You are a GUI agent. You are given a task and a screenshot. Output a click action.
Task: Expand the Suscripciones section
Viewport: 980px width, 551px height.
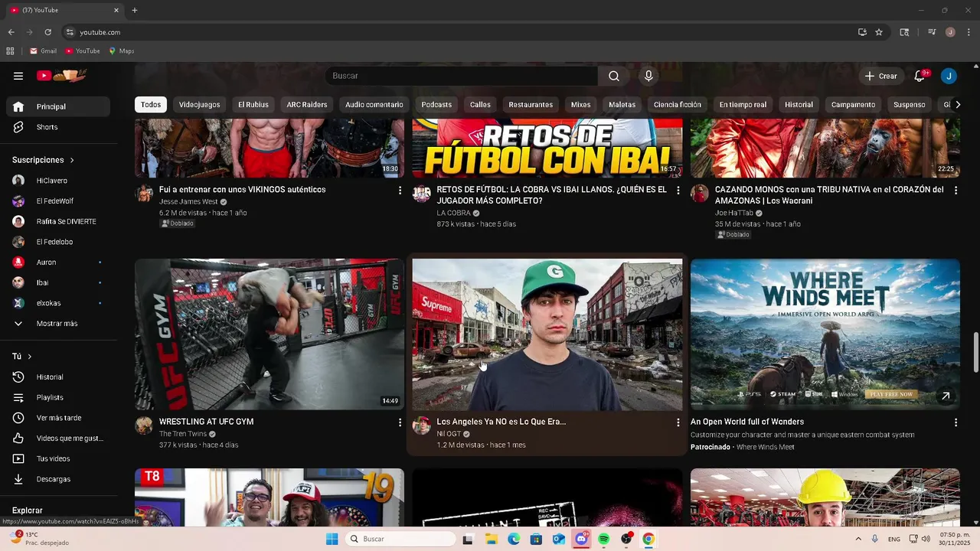point(43,160)
